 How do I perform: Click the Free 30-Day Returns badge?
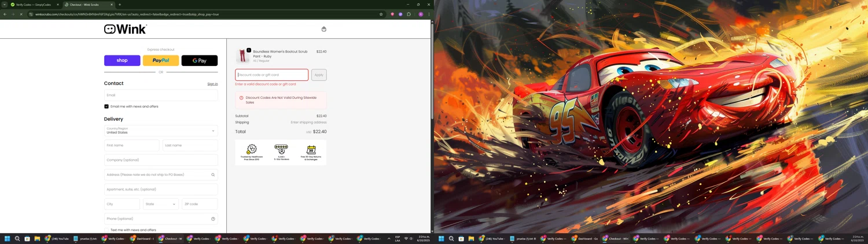[311, 153]
